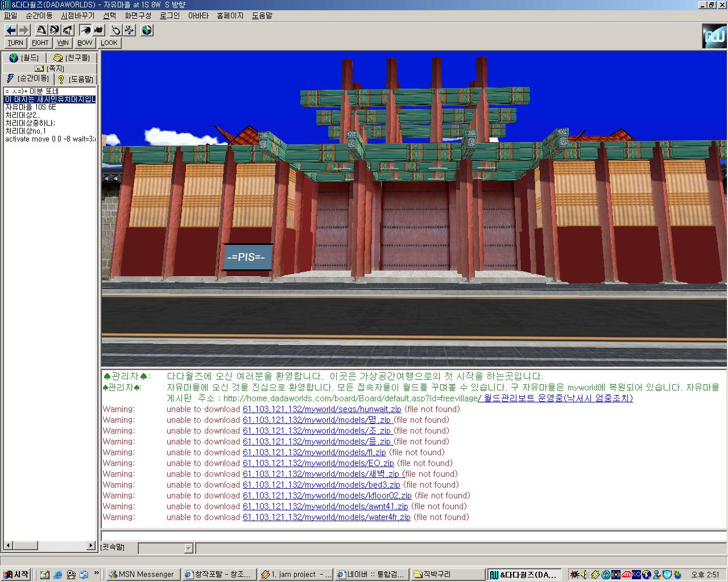This screenshot has width=728, height=582.
Task: Switch to '1. jam project' taskbar window
Action: [x=296, y=575]
